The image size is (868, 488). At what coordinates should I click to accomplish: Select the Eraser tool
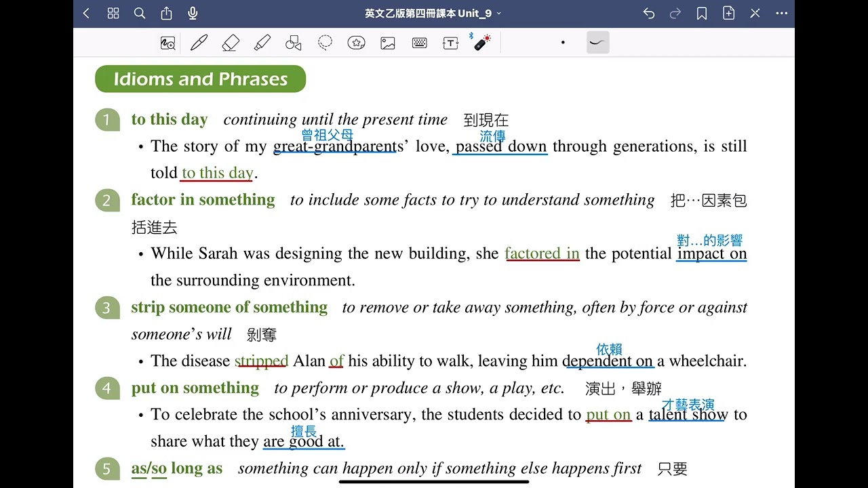231,43
